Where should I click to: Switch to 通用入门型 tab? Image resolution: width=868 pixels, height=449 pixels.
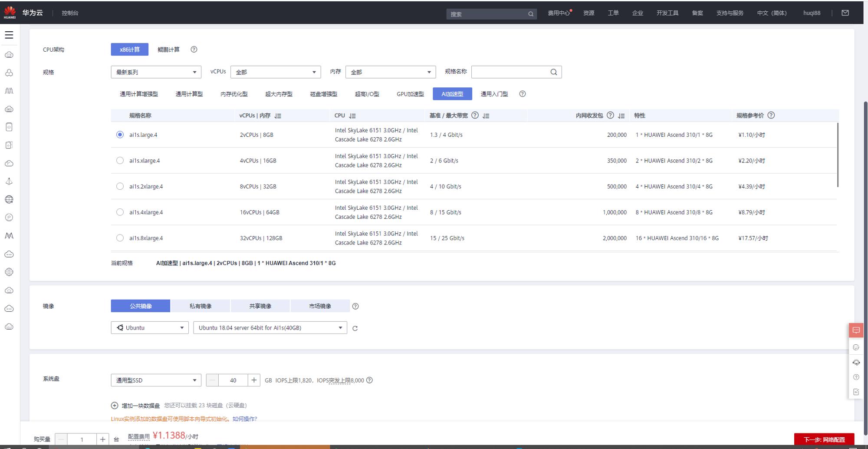point(494,94)
